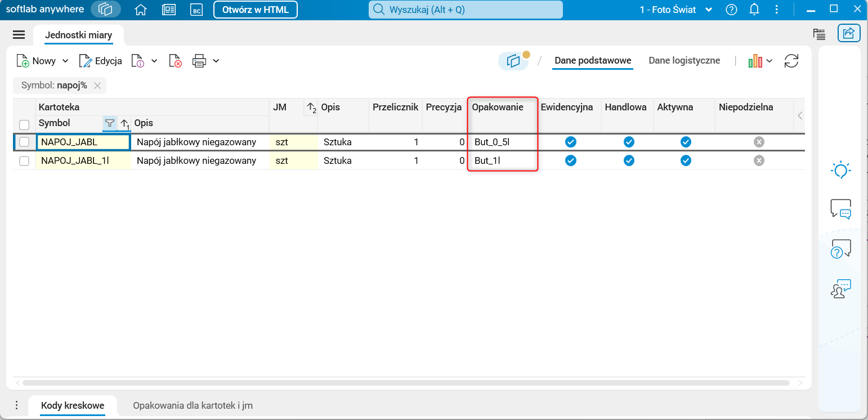The height and width of the screenshot is (420, 868).
Task: Toggle Aktywna check for NAPOJ_JABL row
Action: click(x=686, y=142)
